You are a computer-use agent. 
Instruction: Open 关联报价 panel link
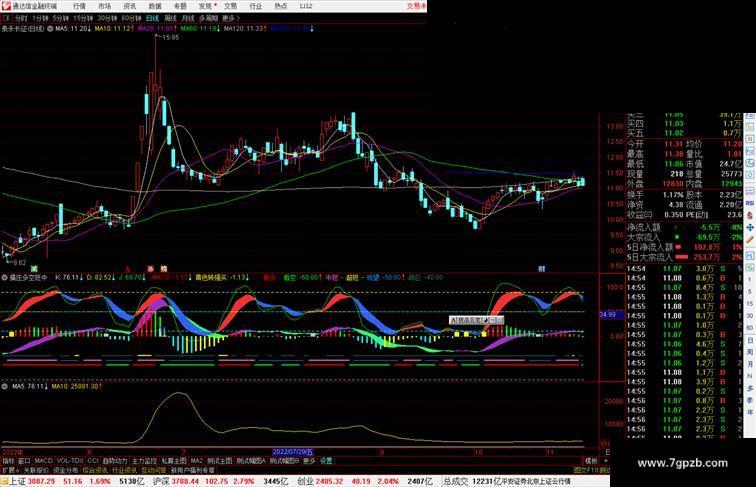36,470
